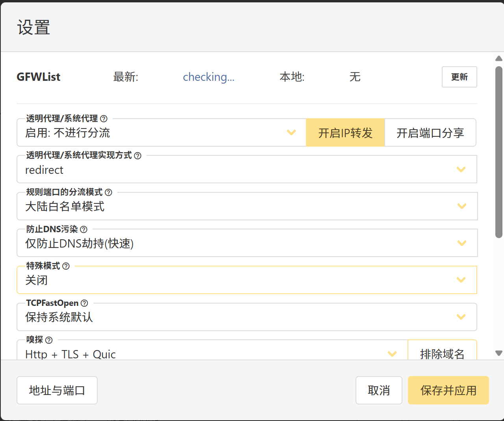Open 地址与端口 settings
Viewport: 504px width, 421px height.
tap(57, 390)
